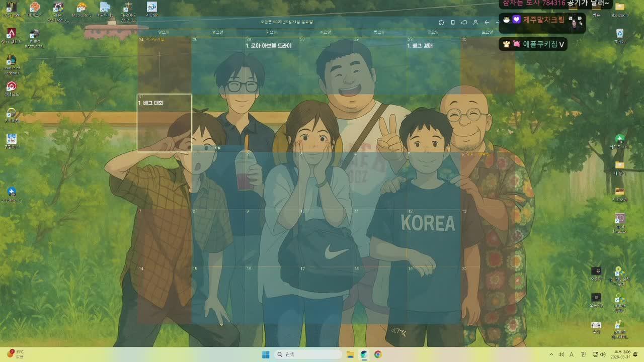Select the '1. 배그 대회' calendar entry
Image resolution: width=644 pixels, height=362 pixels.
151,103
